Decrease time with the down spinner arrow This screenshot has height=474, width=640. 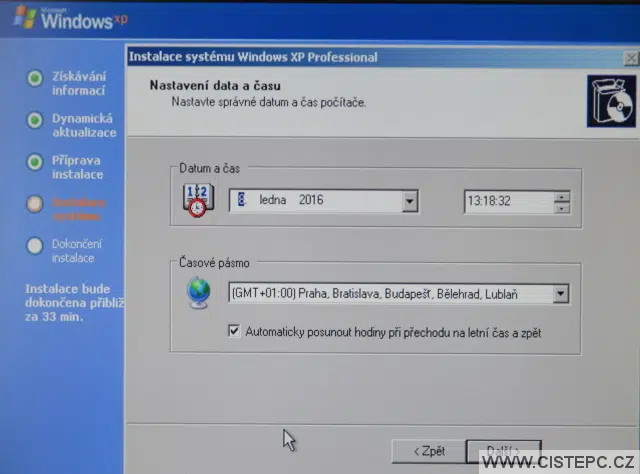pos(561,207)
